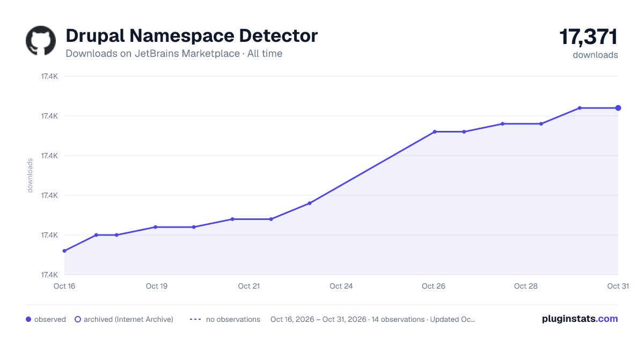Image resolution: width=644 pixels, height=338 pixels.
Task: Click the 'Oct 24' x-axis label
Action: pyautogui.click(x=341, y=286)
